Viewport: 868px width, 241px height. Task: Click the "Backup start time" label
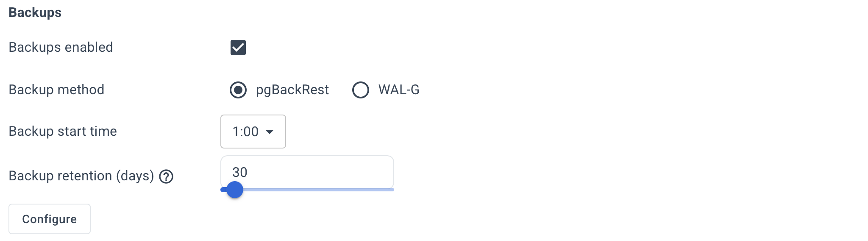[x=63, y=131]
